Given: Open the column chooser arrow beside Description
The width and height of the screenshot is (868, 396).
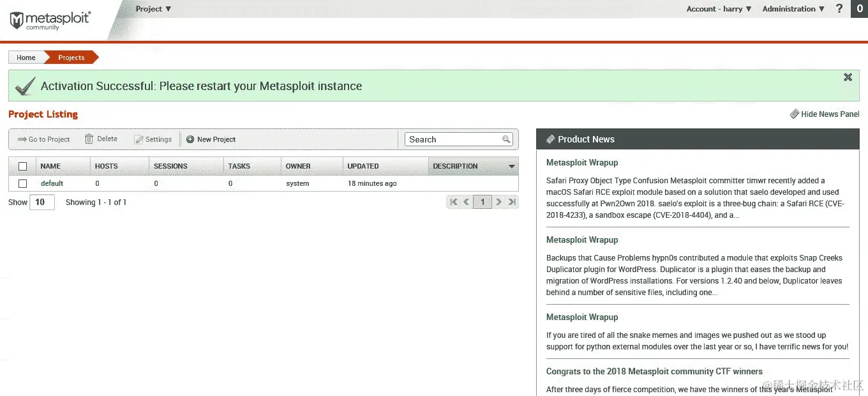Looking at the screenshot, I should [x=511, y=166].
